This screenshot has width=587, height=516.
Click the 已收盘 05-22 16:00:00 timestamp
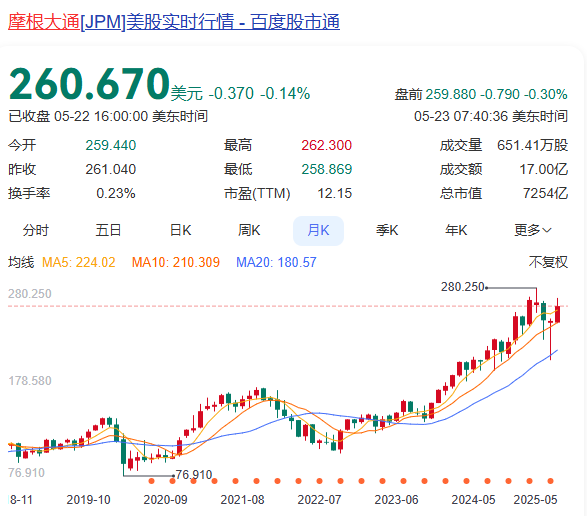pyautogui.click(x=108, y=116)
